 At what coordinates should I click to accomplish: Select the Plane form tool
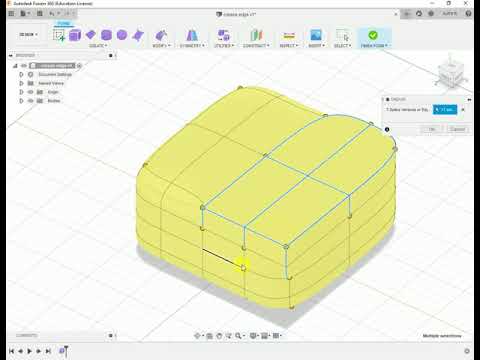click(90, 35)
